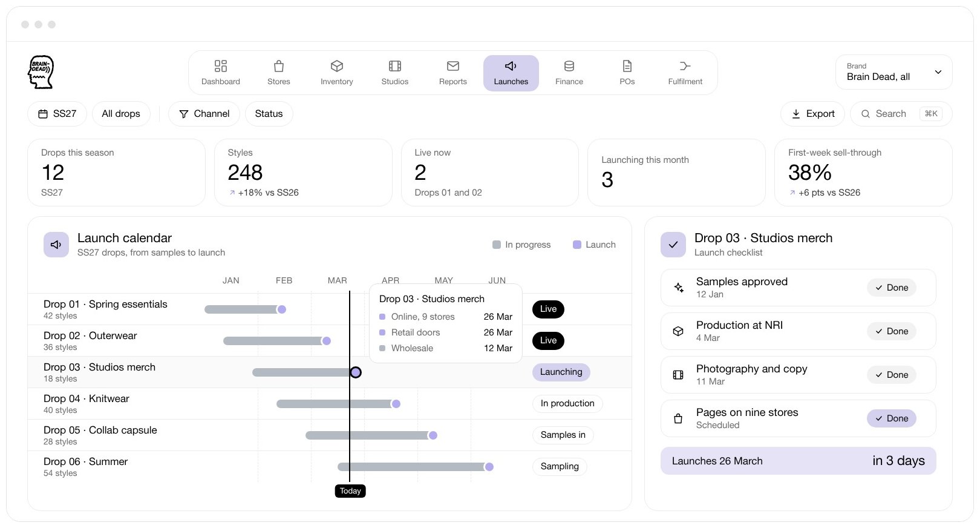Viewport: 980px width, 528px height.
Task: Click the Pages on nine stores bag icon
Action: [678, 419]
